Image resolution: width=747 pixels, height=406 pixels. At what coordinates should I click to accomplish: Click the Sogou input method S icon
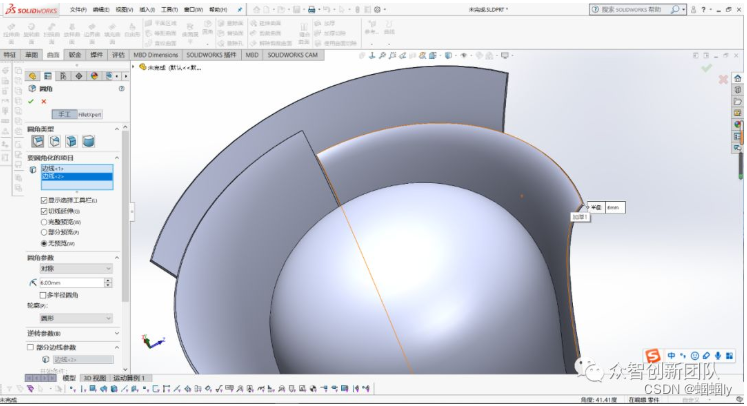652,356
